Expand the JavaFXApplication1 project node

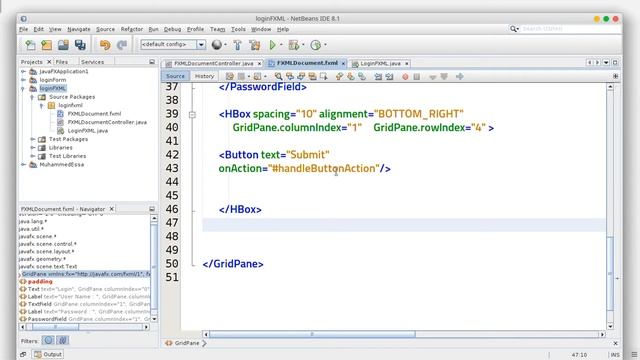coord(24,71)
